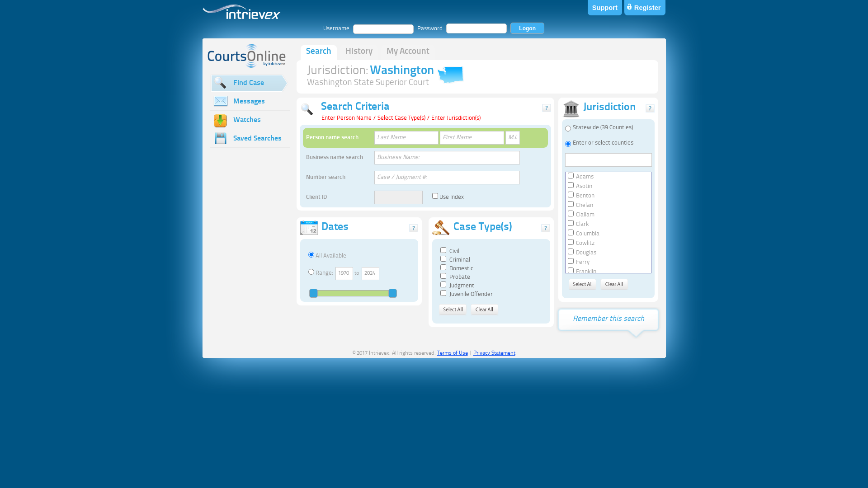Viewport: 868px width, 488px height.
Task: Click the Saved Searches sidebar icon
Action: (x=220, y=138)
